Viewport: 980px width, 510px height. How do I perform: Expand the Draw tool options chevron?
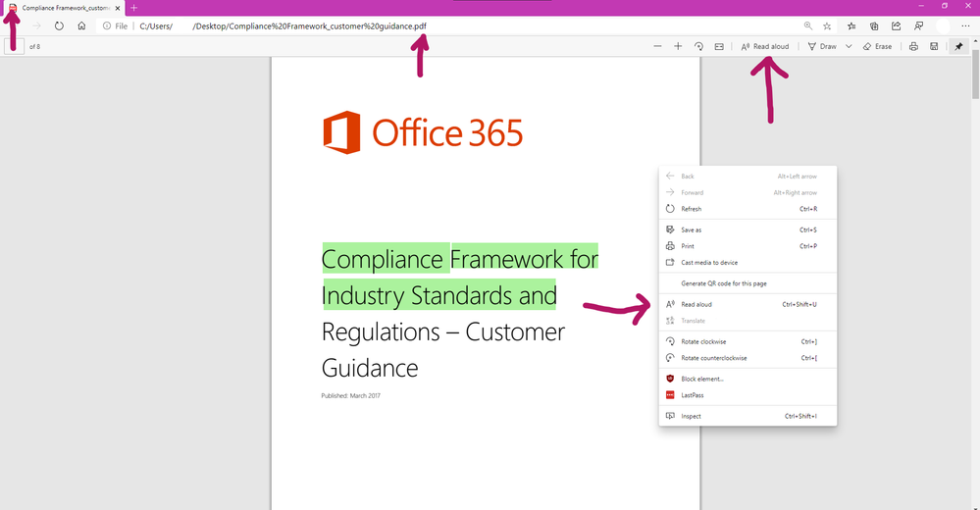pyautogui.click(x=849, y=46)
